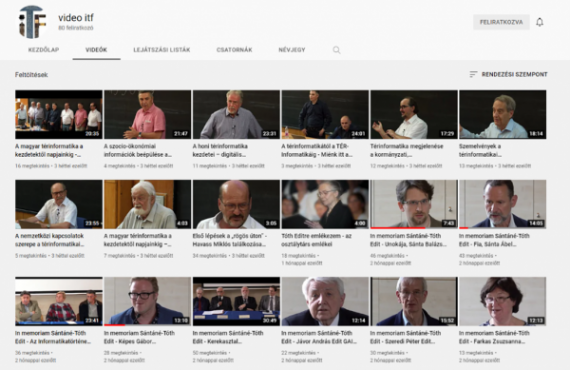Open title 'Kerekasztal' video

tap(228, 337)
